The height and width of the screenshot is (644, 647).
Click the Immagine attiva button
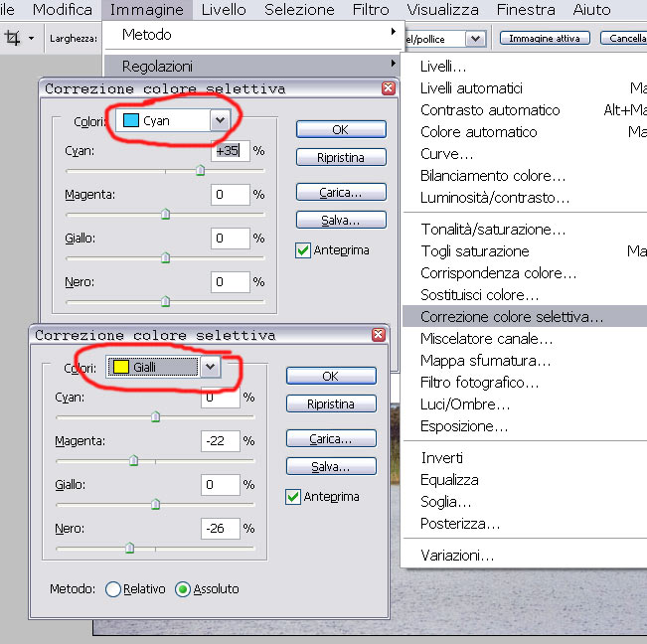[x=545, y=38]
